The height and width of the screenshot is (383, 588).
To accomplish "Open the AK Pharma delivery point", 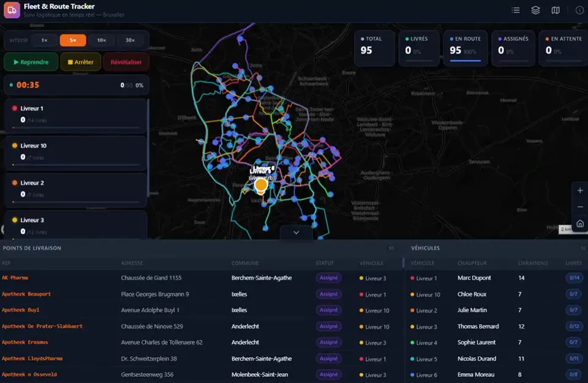I will (15, 278).
